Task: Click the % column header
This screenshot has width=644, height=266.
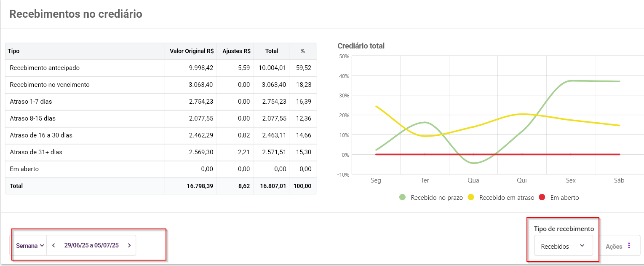Action: pos(302,51)
